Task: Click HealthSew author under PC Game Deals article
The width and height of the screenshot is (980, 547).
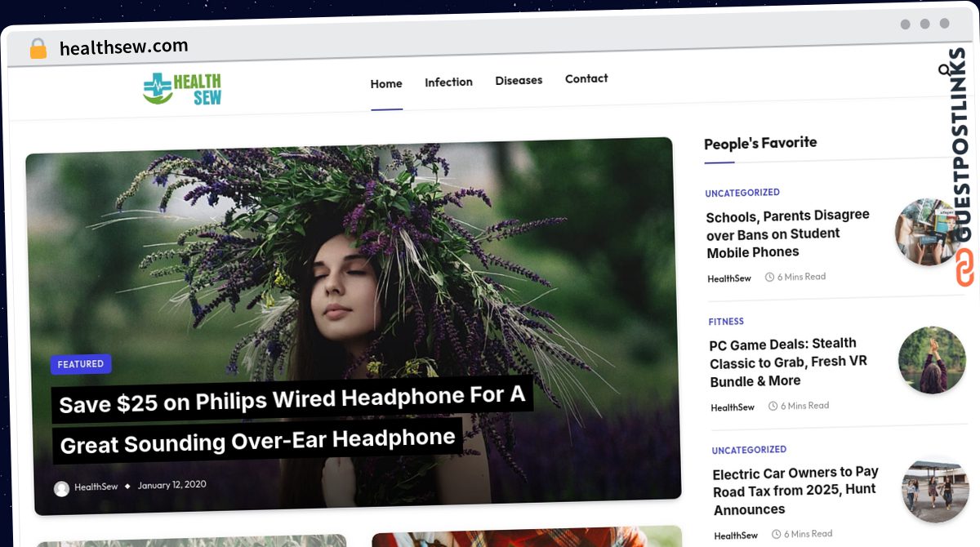Action: [x=733, y=407]
